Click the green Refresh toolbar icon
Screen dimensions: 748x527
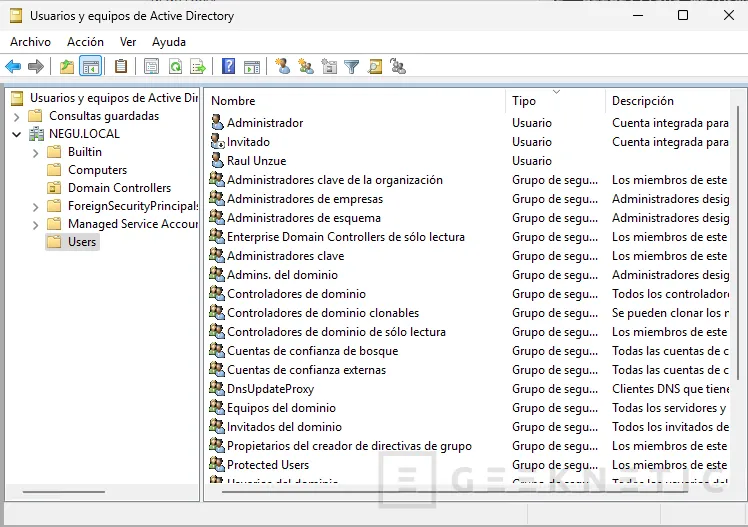click(x=175, y=66)
